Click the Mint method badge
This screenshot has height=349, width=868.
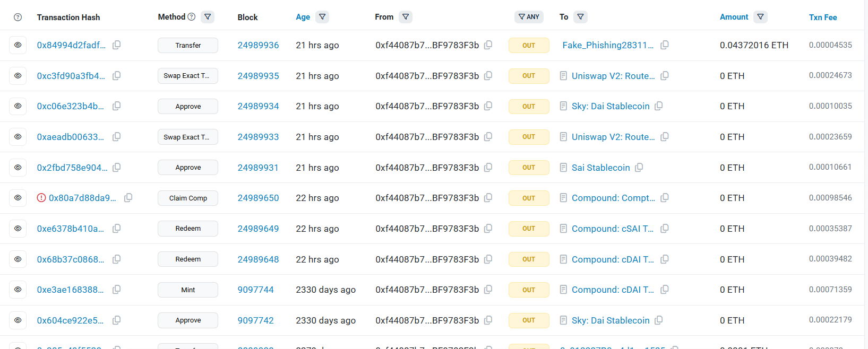pos(188,290)
